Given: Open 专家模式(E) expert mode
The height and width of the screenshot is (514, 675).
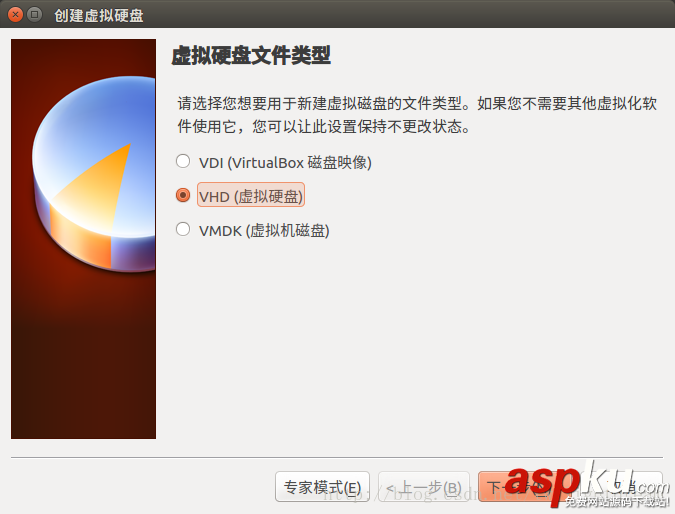Looking at the screenshot, I should [x=322, y=487].
